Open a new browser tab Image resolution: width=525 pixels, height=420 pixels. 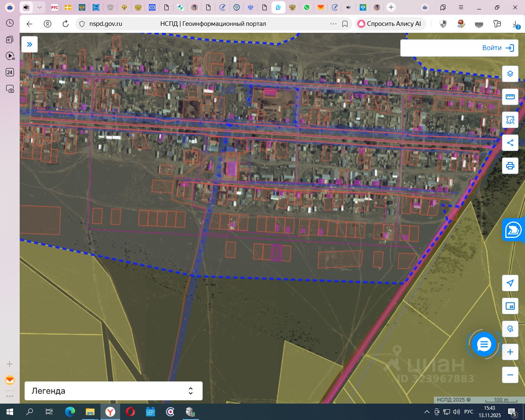(391, 7)
